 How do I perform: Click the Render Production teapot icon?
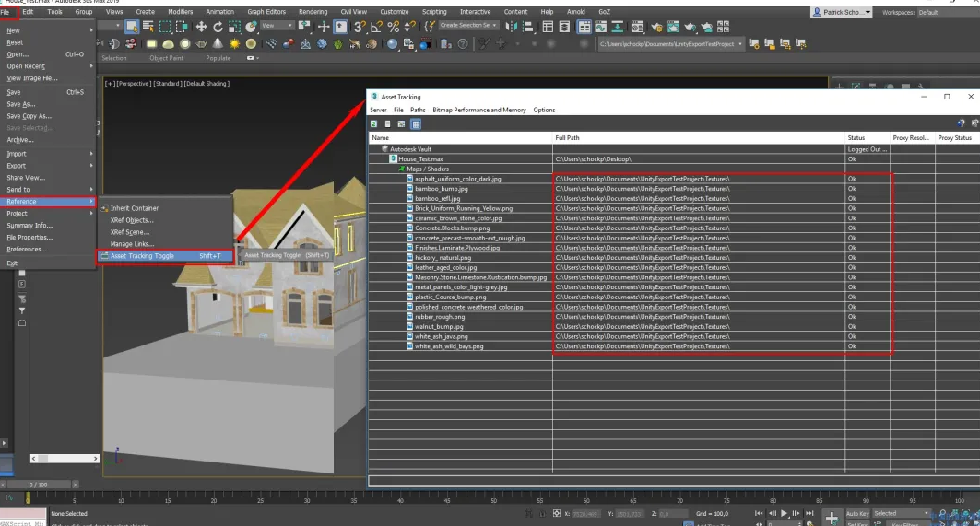tap(690, 26)
